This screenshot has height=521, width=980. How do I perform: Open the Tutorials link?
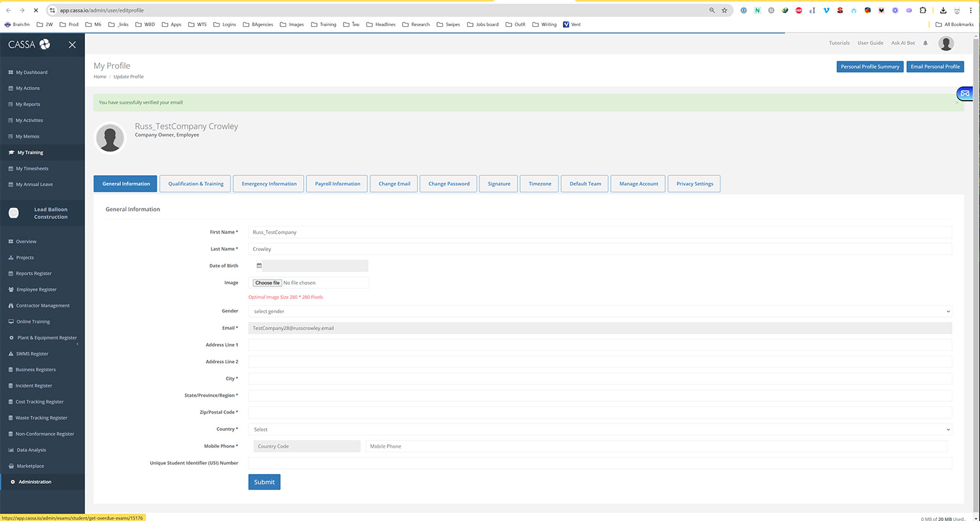[840, 43]
